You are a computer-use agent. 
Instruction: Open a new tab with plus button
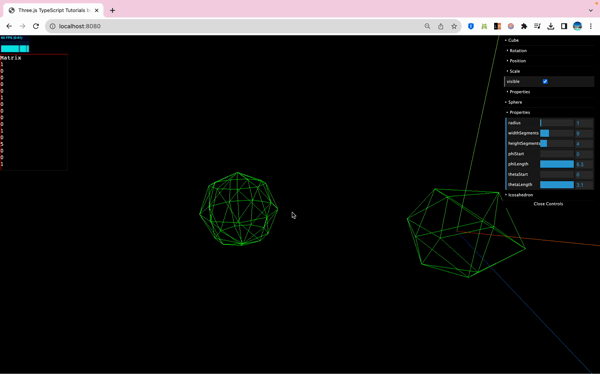(112, 10)
